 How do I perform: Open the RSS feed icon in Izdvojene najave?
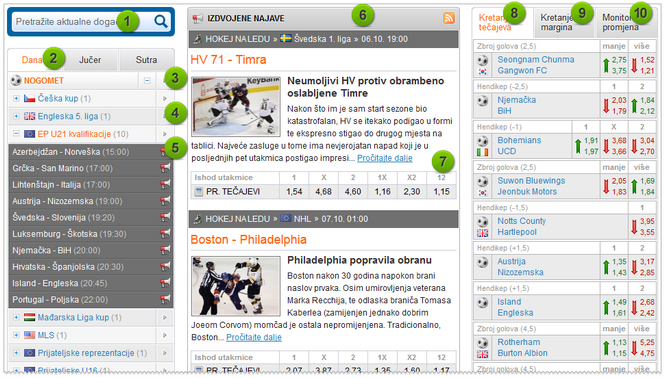coord(449,18)
